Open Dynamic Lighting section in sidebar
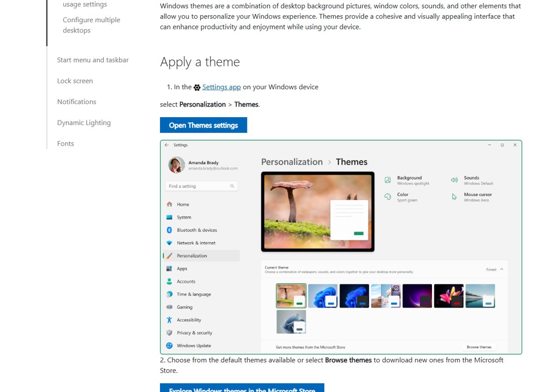Screen dimensions: 558x392 pyautogui.click(x=84, y=123)
